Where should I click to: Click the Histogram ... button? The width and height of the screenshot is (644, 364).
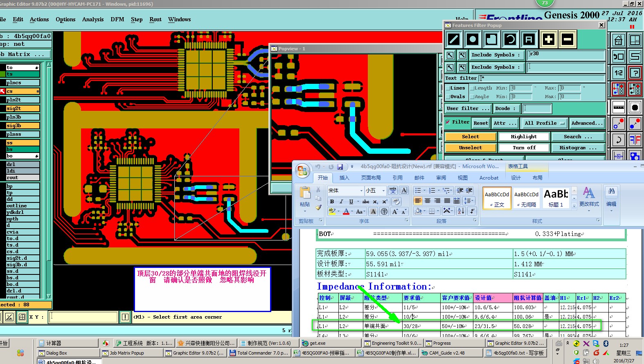[x=578, y=148]
